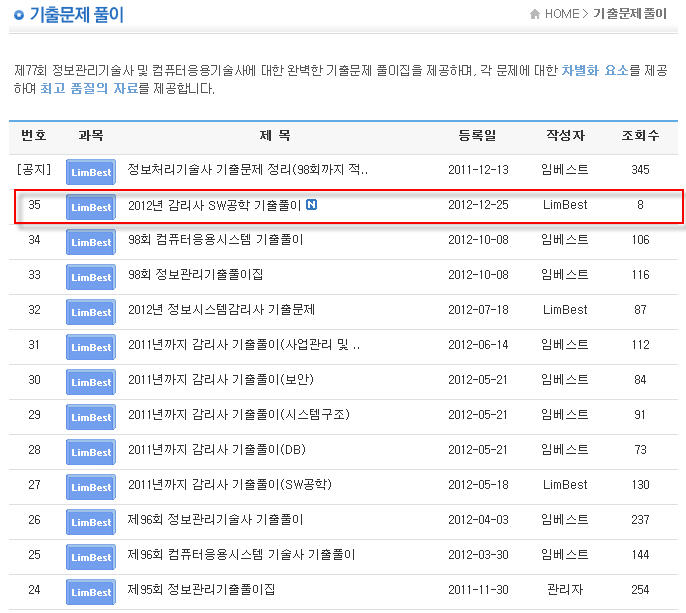Click the LimBest badge in row 29
The width and height of the screenshot is (686, 613).
[91, 417]
